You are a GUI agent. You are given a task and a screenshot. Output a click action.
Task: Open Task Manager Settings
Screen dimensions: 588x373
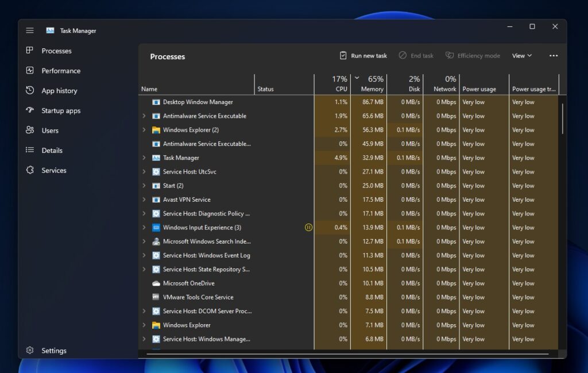click(53, 351)
